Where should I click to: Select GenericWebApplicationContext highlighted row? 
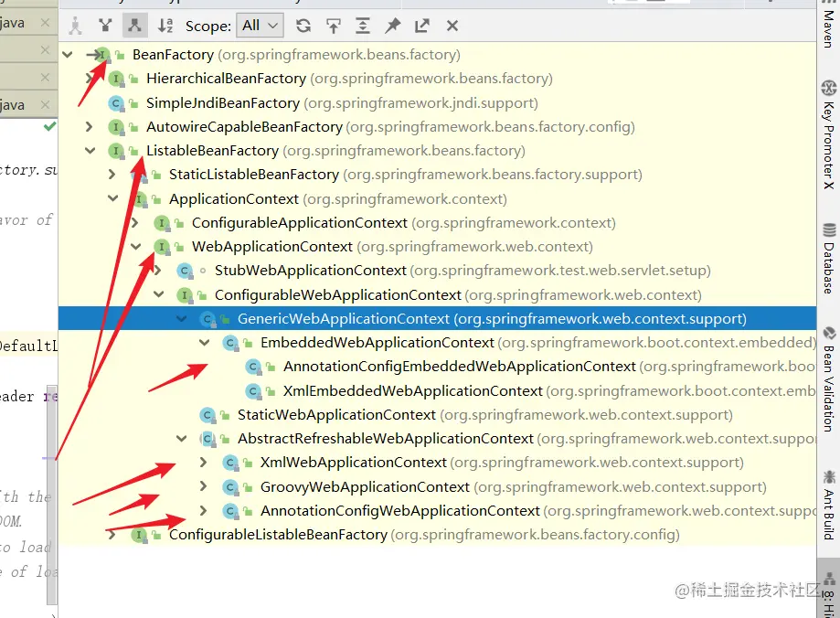click(437, 318)
